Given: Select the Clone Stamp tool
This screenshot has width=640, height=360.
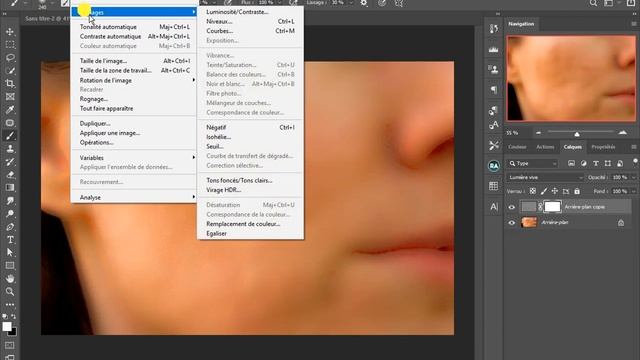Looking at the screenshot, I should 10,149.
